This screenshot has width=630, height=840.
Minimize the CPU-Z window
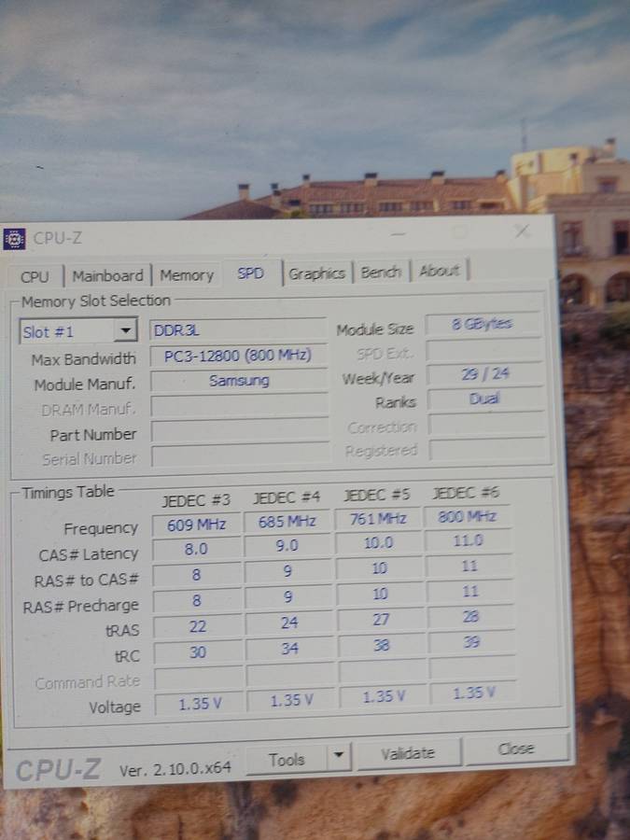point(399,232)
